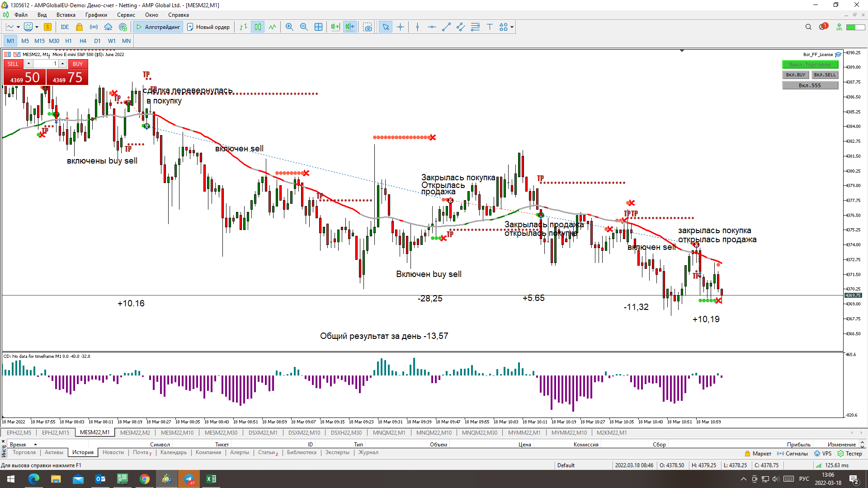Open the Графики menu
This screenshot has width=868, height=488.
click(96, 15)
